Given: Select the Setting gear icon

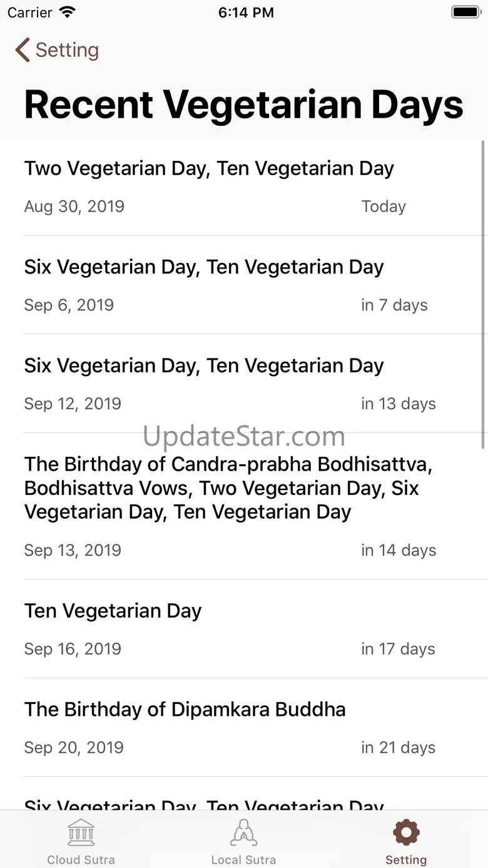Looking at the screenshot, I should pos(406,833).
